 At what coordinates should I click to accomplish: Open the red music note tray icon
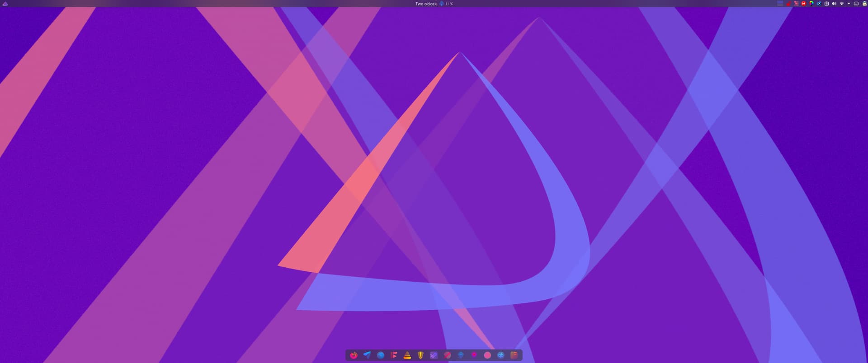[789, 4]
